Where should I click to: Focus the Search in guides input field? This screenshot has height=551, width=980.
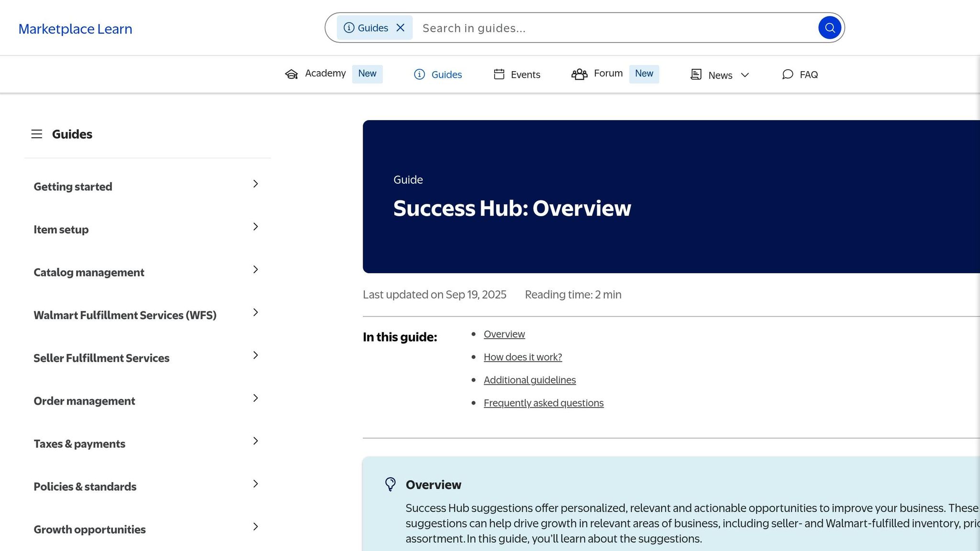click(615, 28)
